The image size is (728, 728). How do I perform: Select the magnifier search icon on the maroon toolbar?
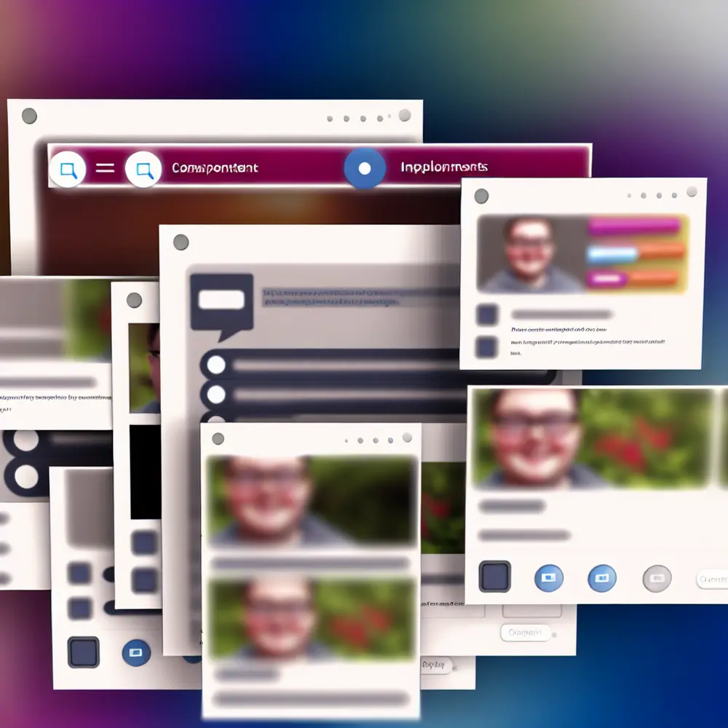[x=68, y=167]
